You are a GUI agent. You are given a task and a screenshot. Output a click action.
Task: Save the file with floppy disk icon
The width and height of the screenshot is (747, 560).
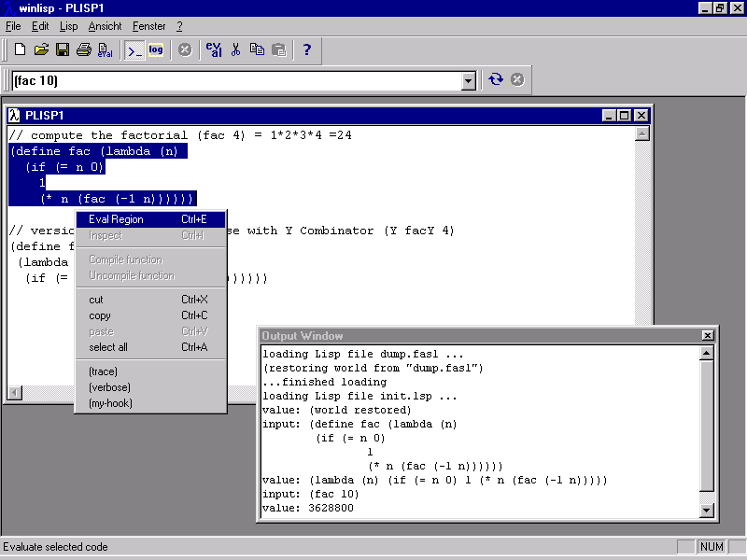click(63, 49)
